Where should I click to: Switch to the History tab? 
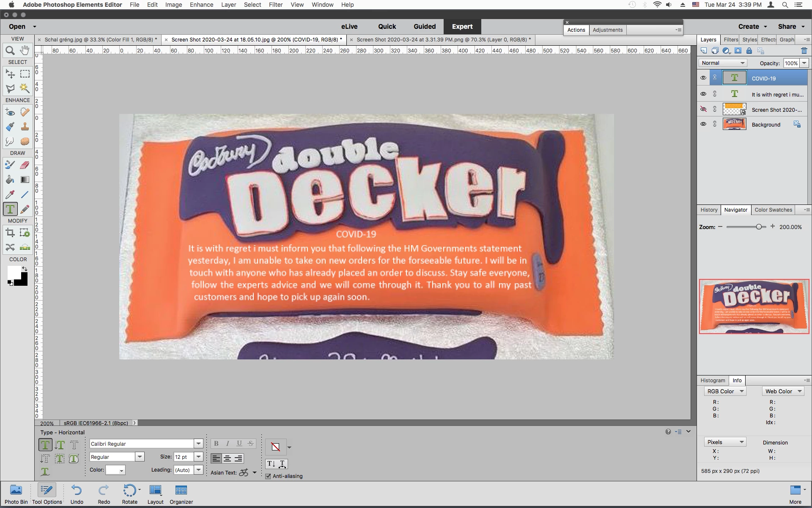tap(709, 210)
